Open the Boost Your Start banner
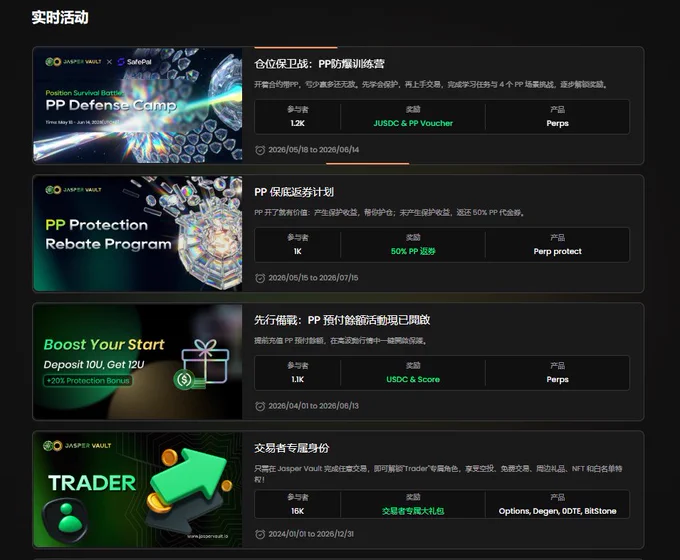 (137, 361)
